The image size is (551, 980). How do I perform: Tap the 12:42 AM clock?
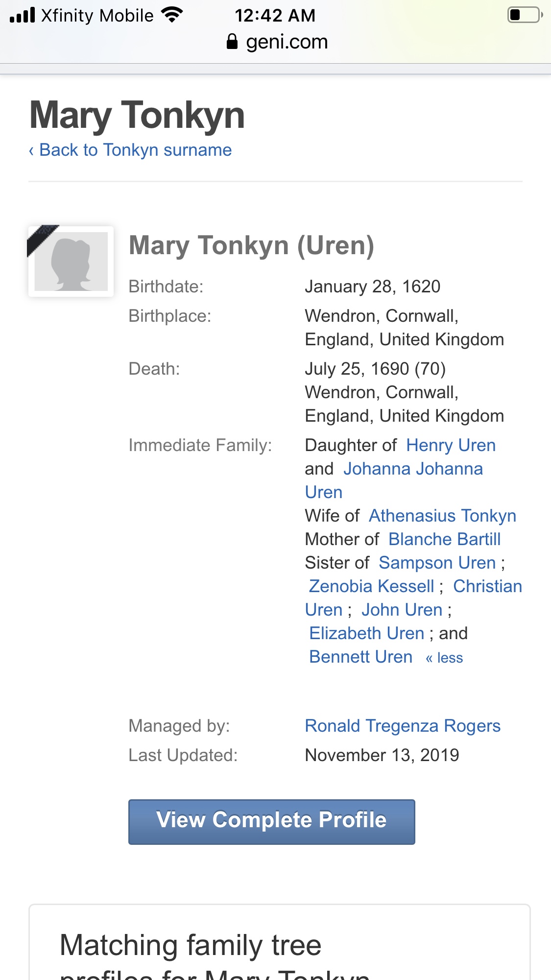click(275, 15)
